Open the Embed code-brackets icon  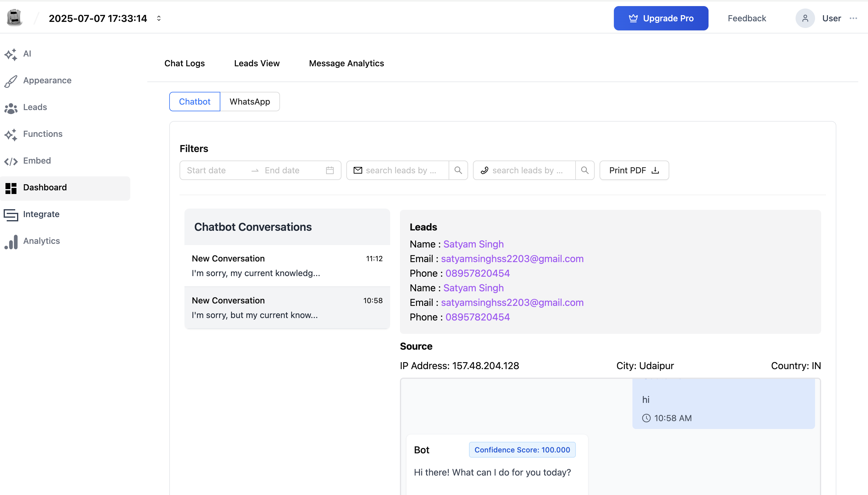click(x=11, y=161)
